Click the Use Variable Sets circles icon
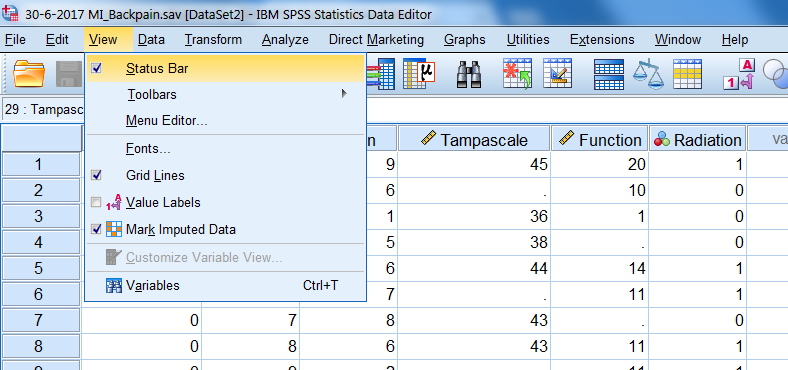788x370 pixels. tap(775, 74)
